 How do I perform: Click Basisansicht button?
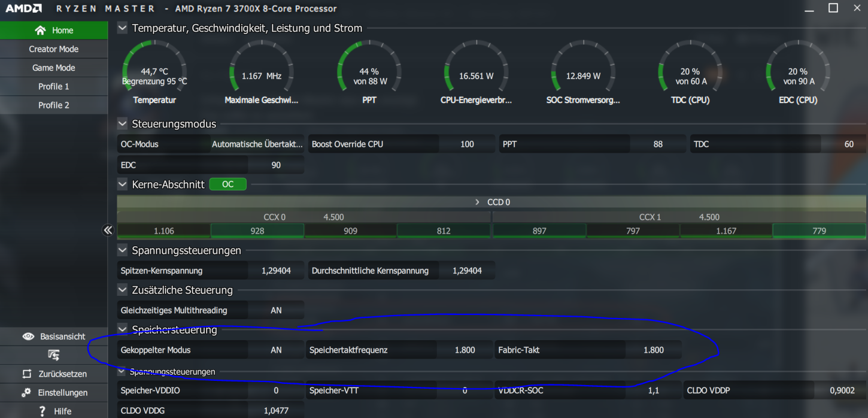(x=54, y=337)
